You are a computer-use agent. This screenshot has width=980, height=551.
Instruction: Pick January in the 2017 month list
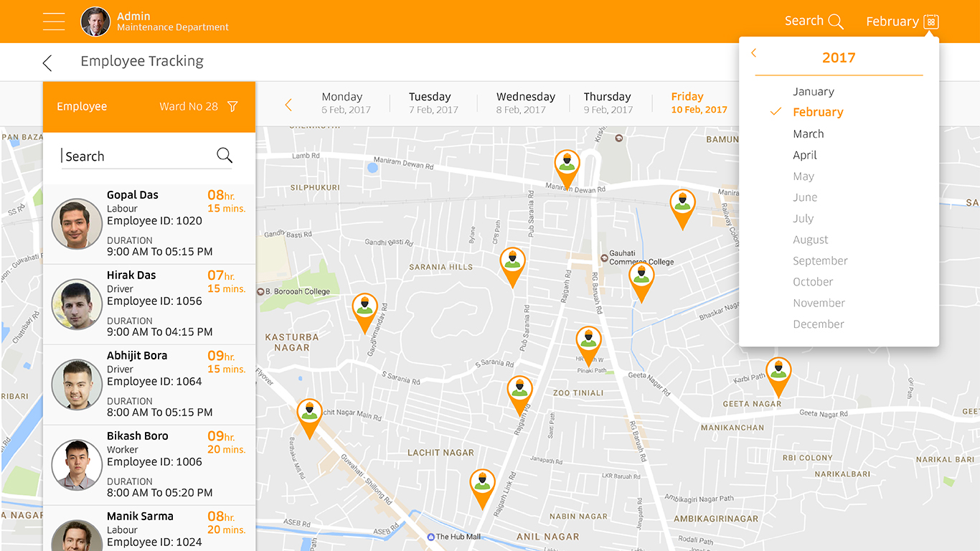(x=813, y=92)
